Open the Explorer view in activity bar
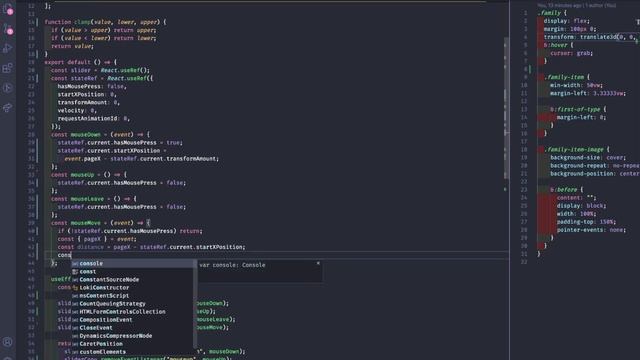Viewport: 640px width, 360px height. pos(7,9)
